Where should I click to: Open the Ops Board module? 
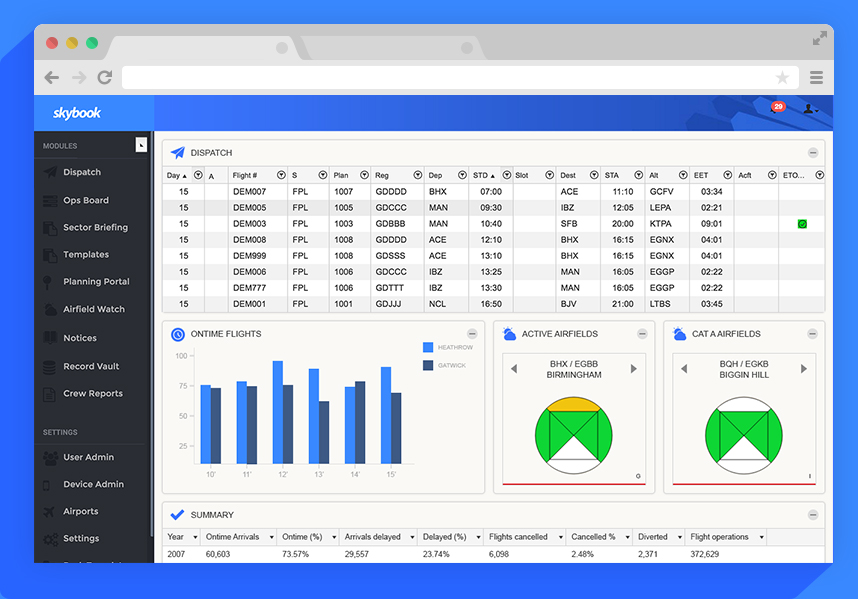pyautogui.click(x=85, y=200)
